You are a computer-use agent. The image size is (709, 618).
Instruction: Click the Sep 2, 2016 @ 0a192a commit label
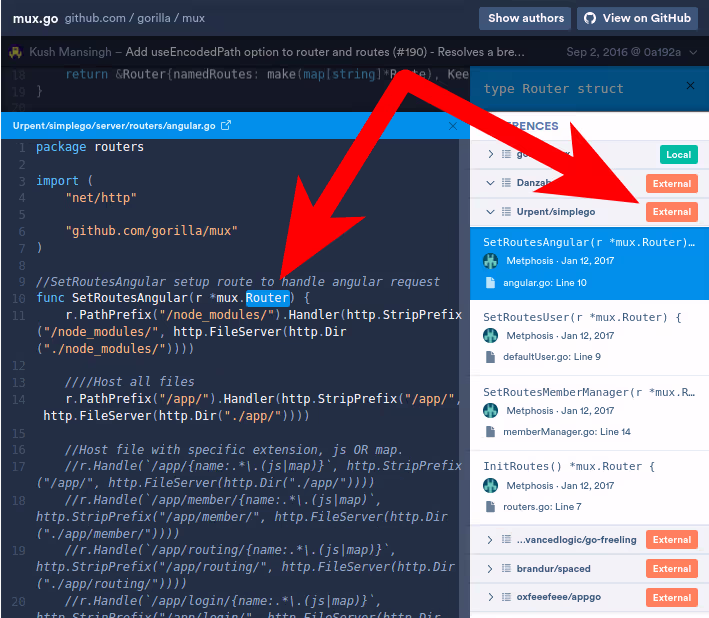pyautogui.click(x=624, y=52)
